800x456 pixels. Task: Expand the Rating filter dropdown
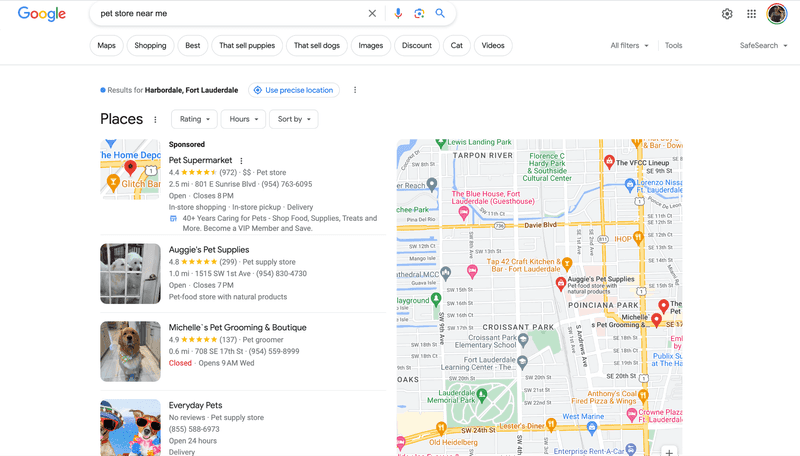(x=194, y=119)
